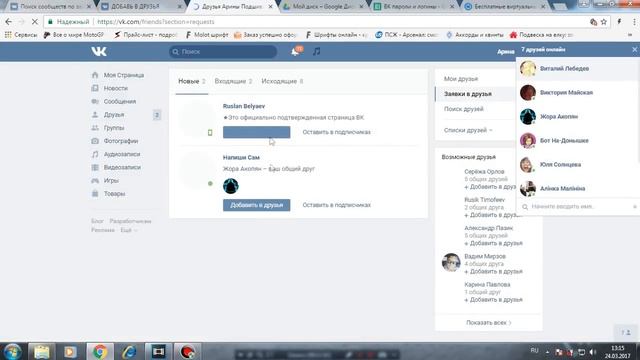Select Мои друзья in right panel
The image size is (640, 360).
pyautogui.click(x=461, y=79)
